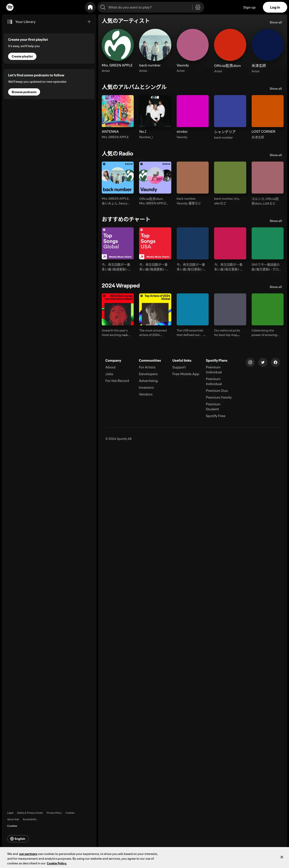This screenshot has height=868, width=289.
Task: Open the Vendors footer link
Action: pyautogui.click(x=146, y=394)
